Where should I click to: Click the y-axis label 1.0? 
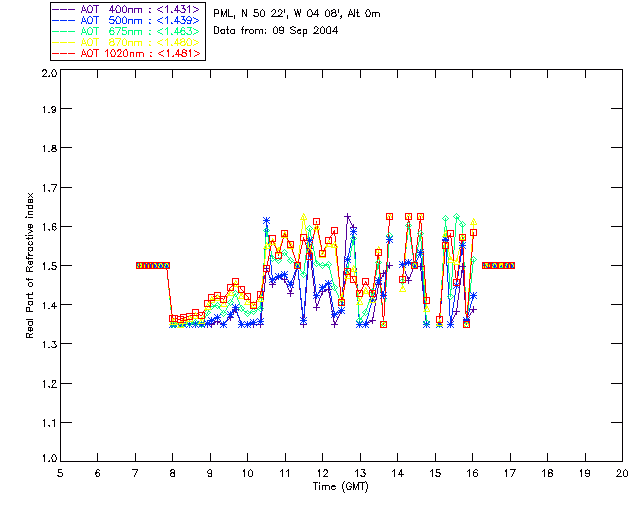pyautogui.click(x=49, y=458)
